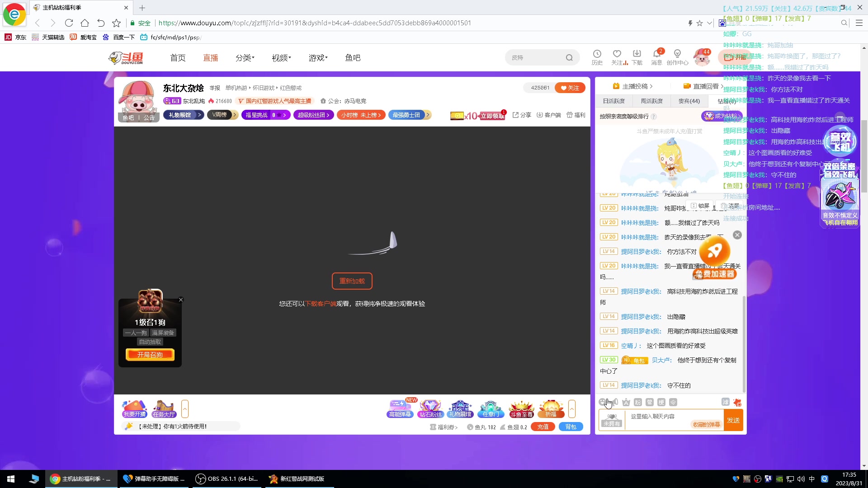The image size is (868, 488).
Task: Click the 关注 follow button
Action: [x=570, y=88]
